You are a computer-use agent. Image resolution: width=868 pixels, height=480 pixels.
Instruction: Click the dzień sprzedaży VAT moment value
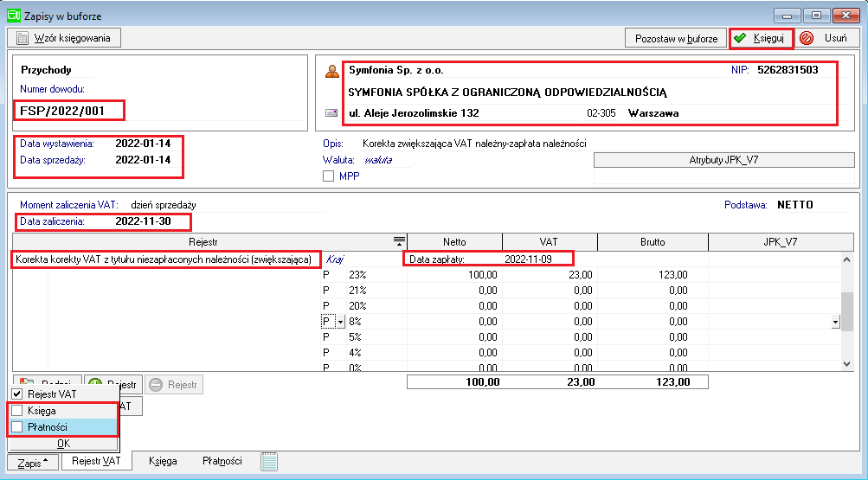coord(164,205)
